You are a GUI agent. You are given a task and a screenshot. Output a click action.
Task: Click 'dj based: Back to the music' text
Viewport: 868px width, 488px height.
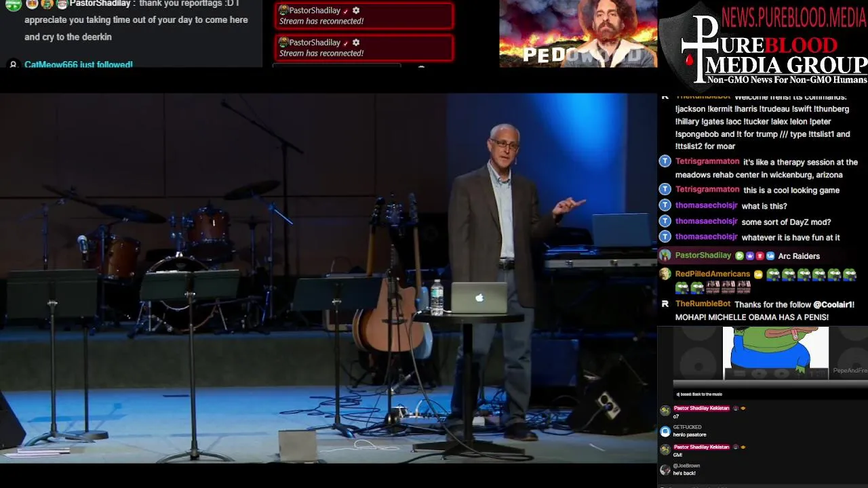click(699, 394)
